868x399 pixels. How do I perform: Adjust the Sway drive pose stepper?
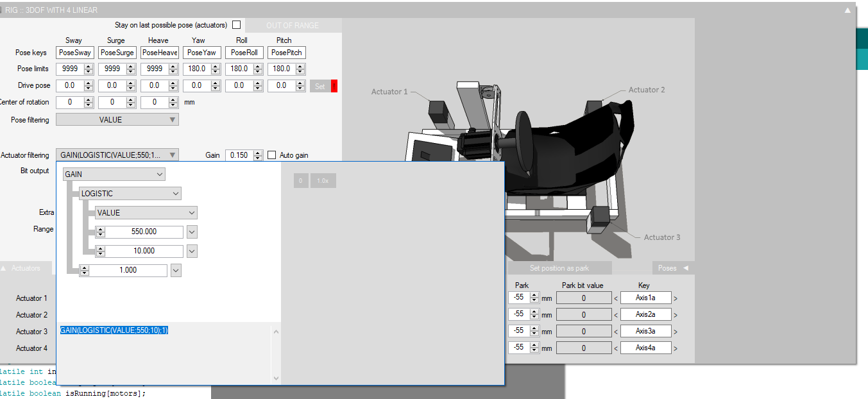click(x=89, y=85)
